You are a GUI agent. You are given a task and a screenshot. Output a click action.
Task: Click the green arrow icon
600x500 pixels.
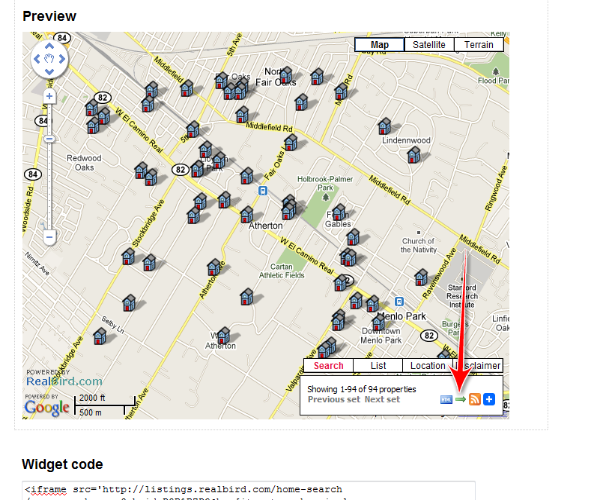(461, 400)
